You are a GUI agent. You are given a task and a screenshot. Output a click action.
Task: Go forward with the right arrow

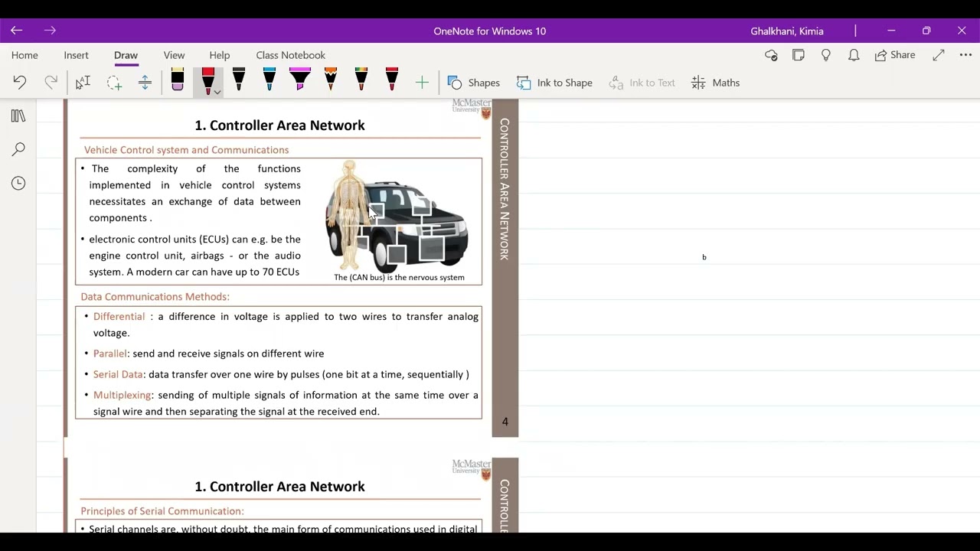click(x=51, y=31)
